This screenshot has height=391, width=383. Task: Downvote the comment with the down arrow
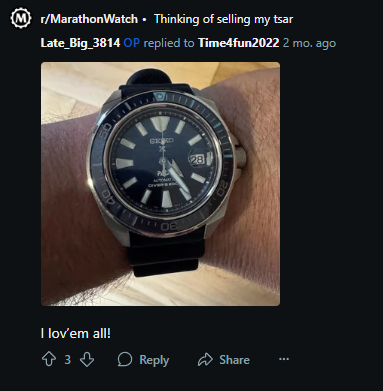coord(87,360)
